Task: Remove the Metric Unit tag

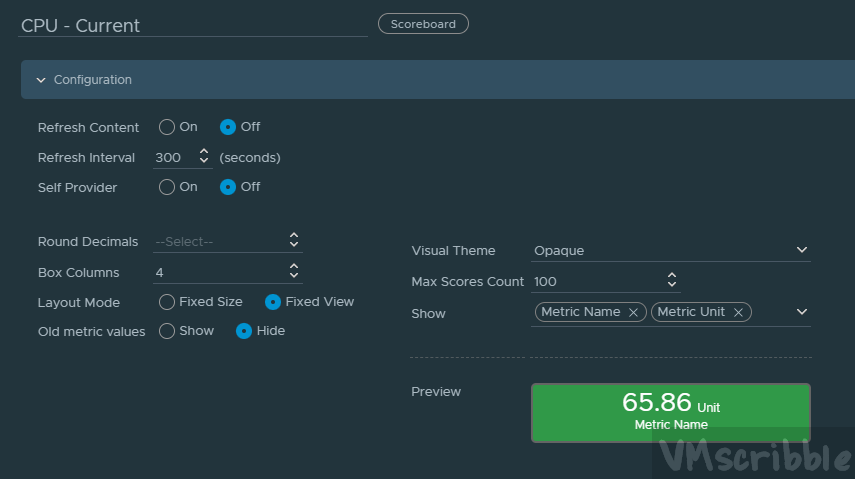Action: click(738, 312)
